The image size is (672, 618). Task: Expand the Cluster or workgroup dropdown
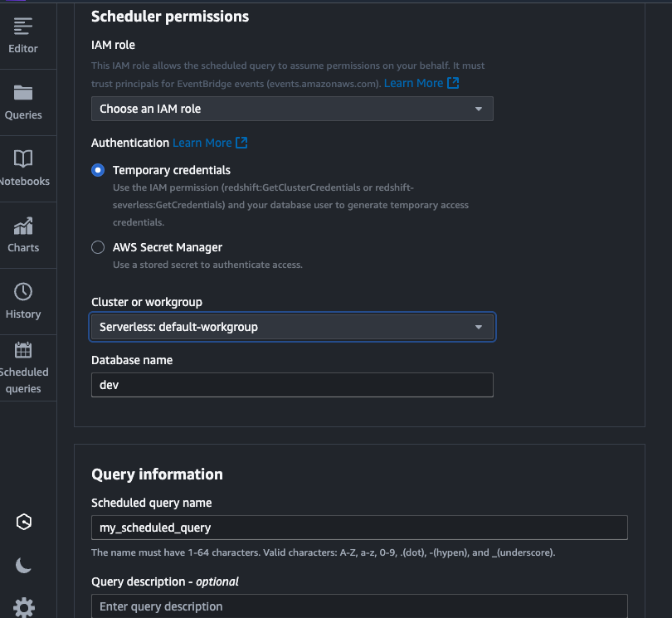click(292, 327)
